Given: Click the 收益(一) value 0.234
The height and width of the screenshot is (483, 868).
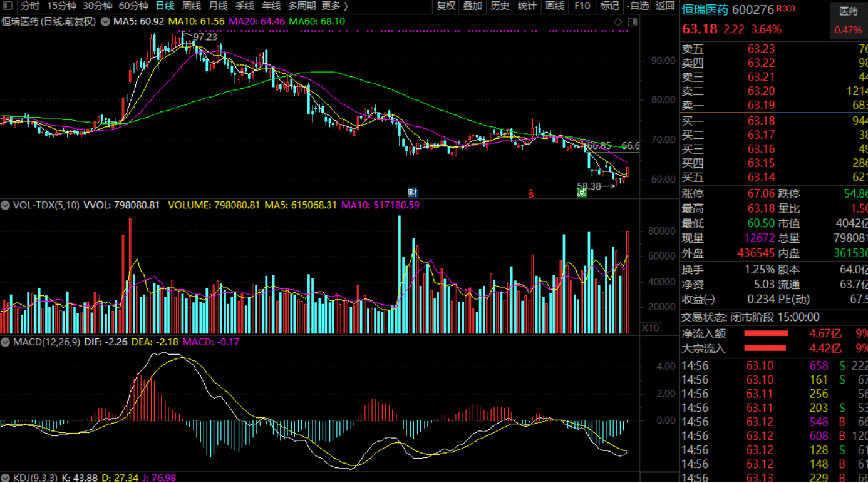Looking at the screenshot, I should click(761, 300).
